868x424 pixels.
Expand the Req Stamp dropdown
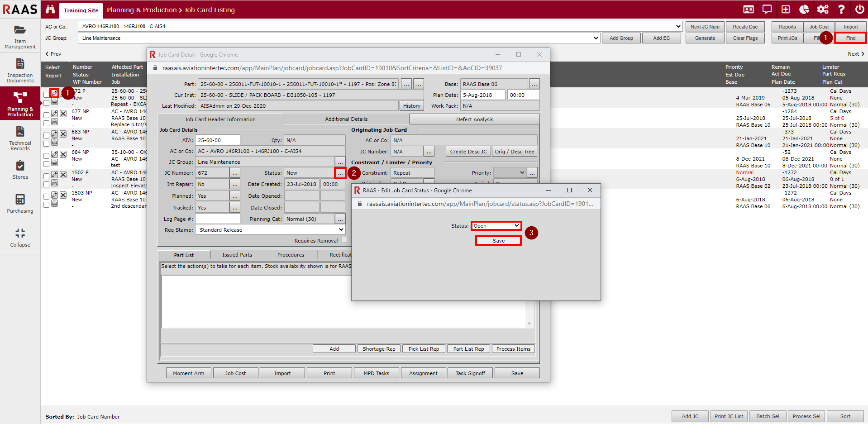[x=270, y=230]
